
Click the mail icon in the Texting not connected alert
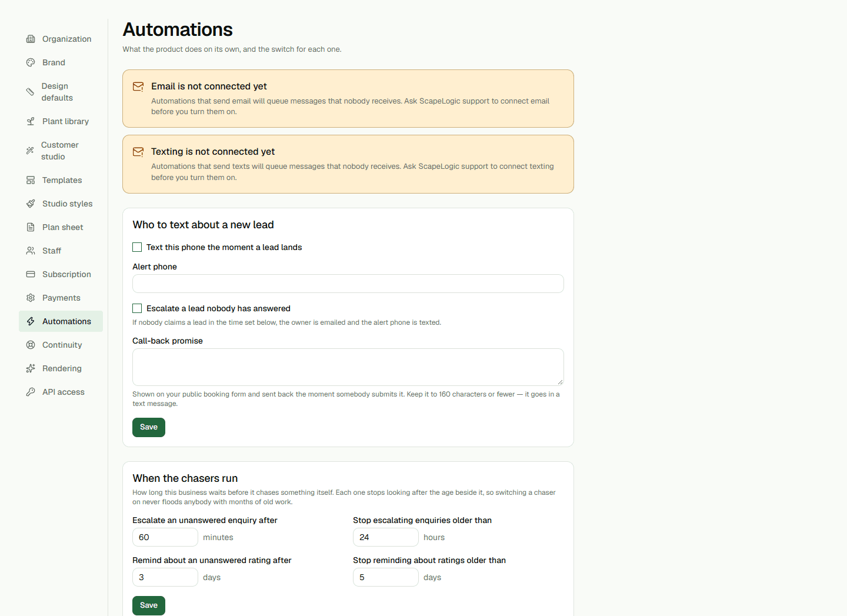pyautogui.click(x=138, y=152)
